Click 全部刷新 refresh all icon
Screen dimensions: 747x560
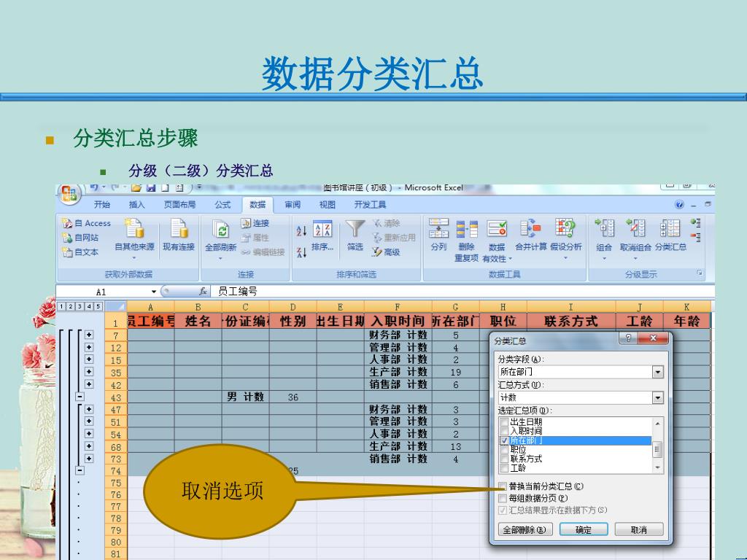point(220,230)
